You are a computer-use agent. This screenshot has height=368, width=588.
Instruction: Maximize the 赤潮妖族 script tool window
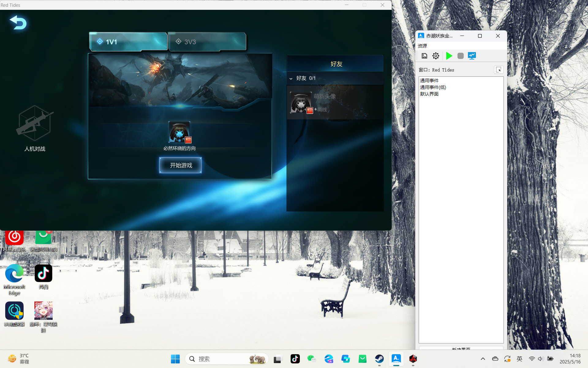[x=480, y=36]
